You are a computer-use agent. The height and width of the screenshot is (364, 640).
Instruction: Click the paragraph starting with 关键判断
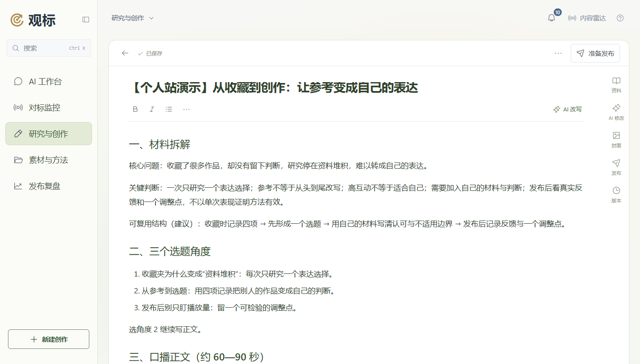coord(356,195)
